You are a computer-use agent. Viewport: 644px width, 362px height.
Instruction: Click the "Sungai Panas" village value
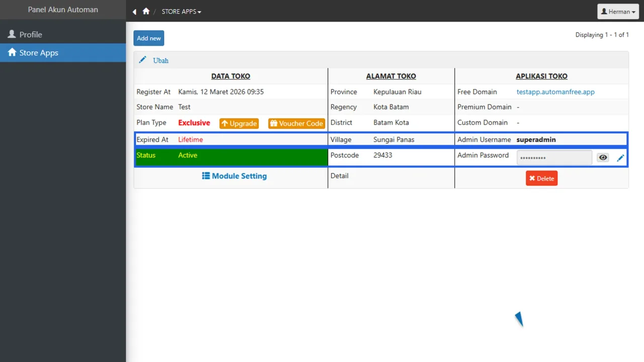(x=394, y=140)
